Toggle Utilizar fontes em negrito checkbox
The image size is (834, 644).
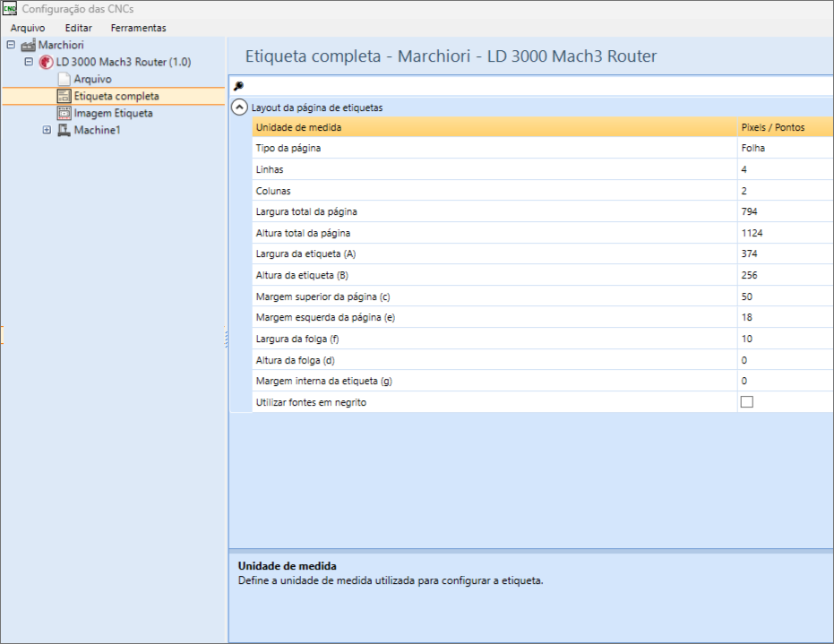coord(747,402)
